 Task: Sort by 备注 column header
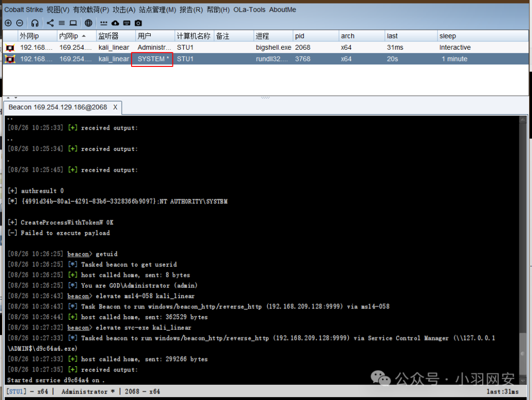(233, 36)
